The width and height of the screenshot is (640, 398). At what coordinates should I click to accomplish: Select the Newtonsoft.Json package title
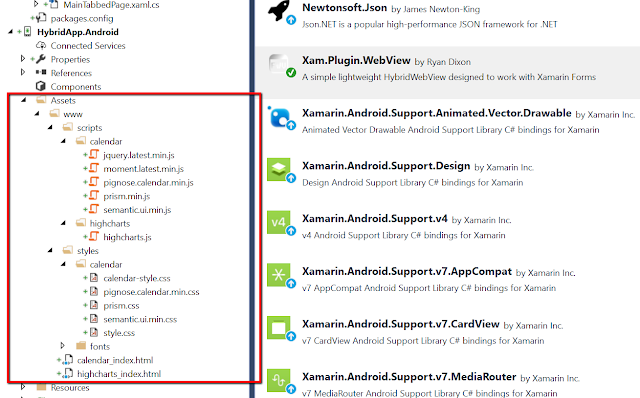344,8
